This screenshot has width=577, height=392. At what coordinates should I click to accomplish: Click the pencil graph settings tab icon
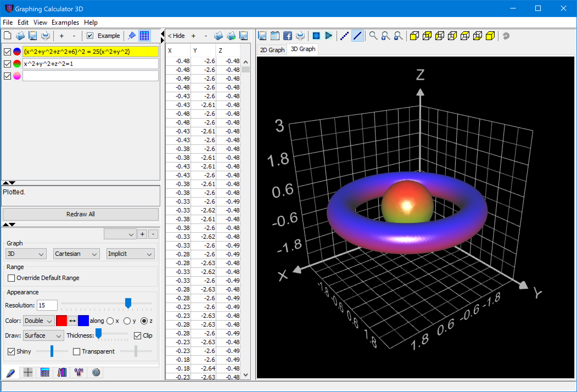11,373
